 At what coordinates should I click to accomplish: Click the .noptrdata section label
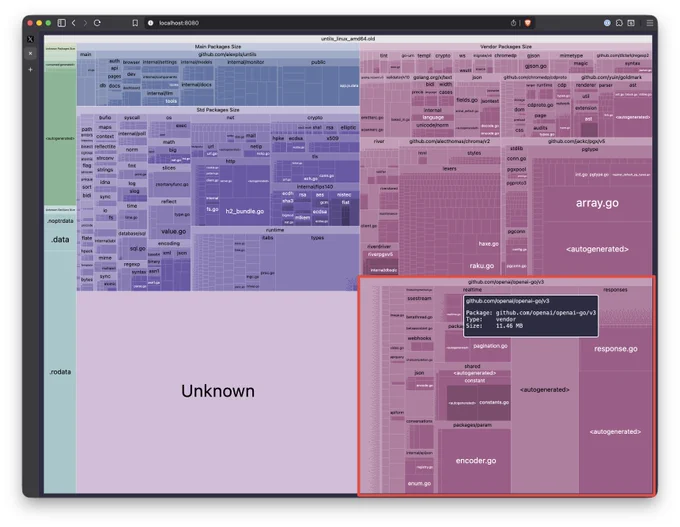point(60,221)
